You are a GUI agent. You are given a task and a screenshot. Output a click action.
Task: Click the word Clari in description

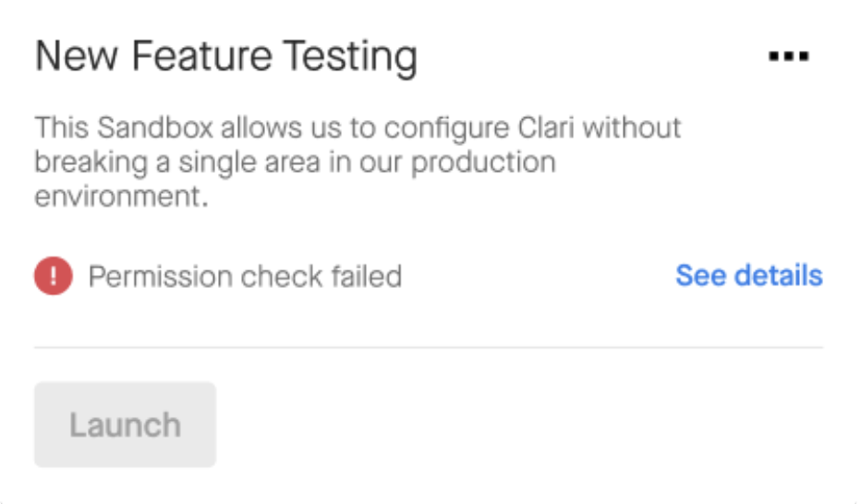click(546, 127)
